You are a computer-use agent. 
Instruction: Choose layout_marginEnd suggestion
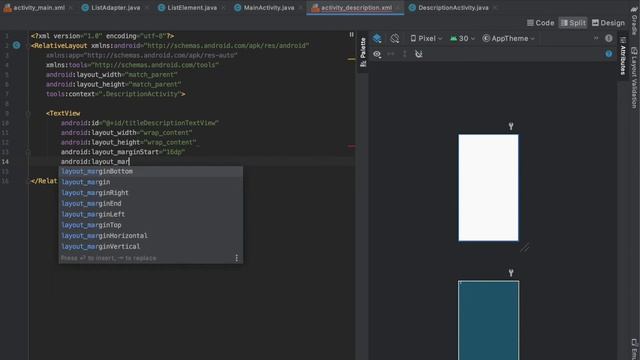tap(151, 203)
